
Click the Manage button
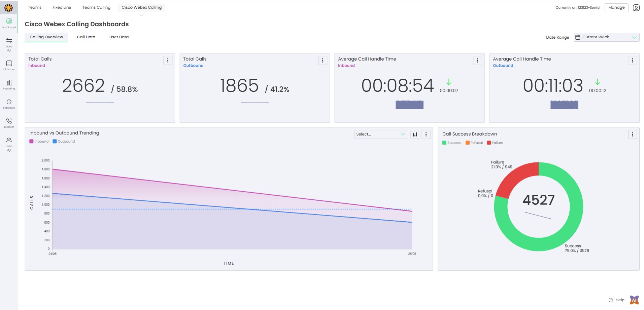616,7
